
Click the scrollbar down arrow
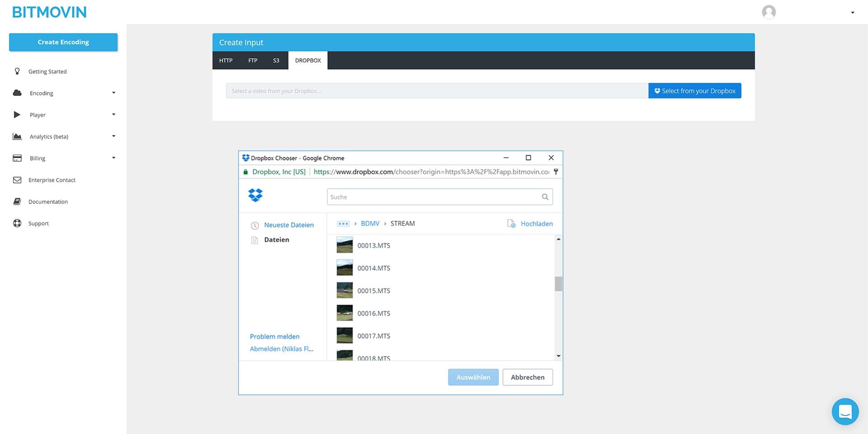pos(558,356)
